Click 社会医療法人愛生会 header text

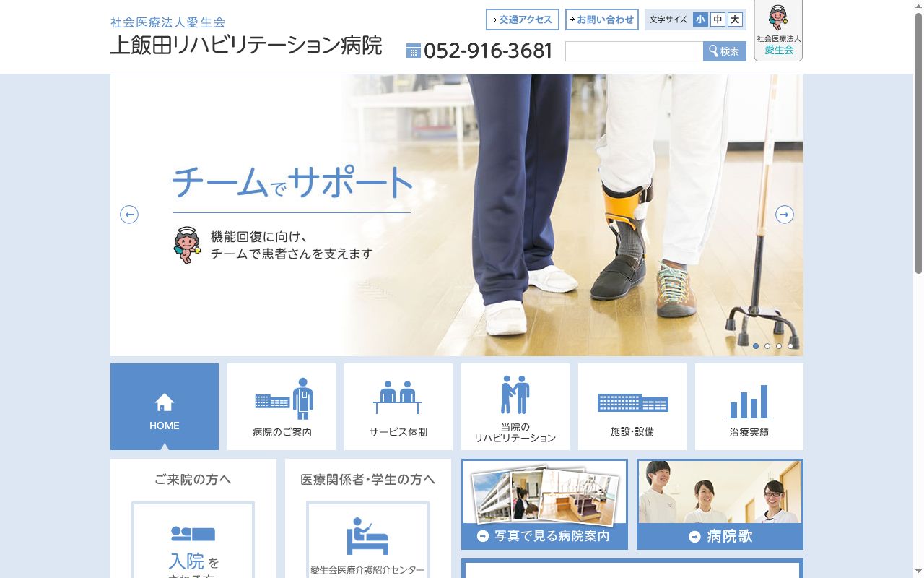pos(167,22)
